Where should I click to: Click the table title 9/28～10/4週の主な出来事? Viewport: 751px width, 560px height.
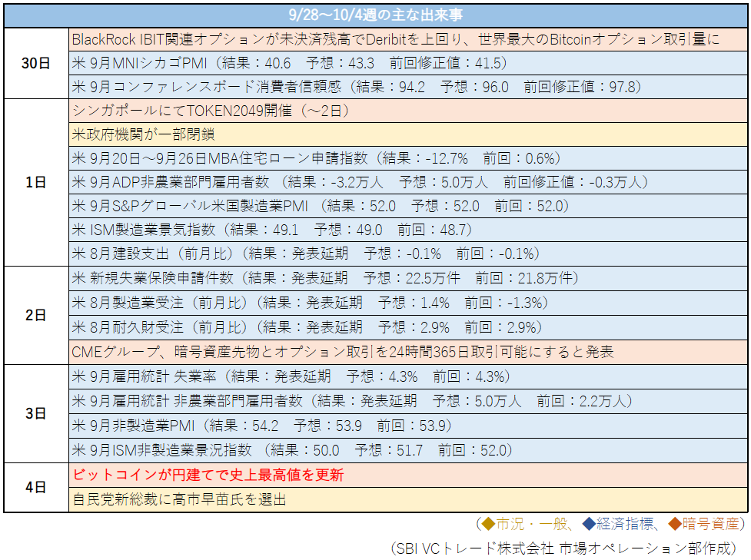click(x=375, y=15)
